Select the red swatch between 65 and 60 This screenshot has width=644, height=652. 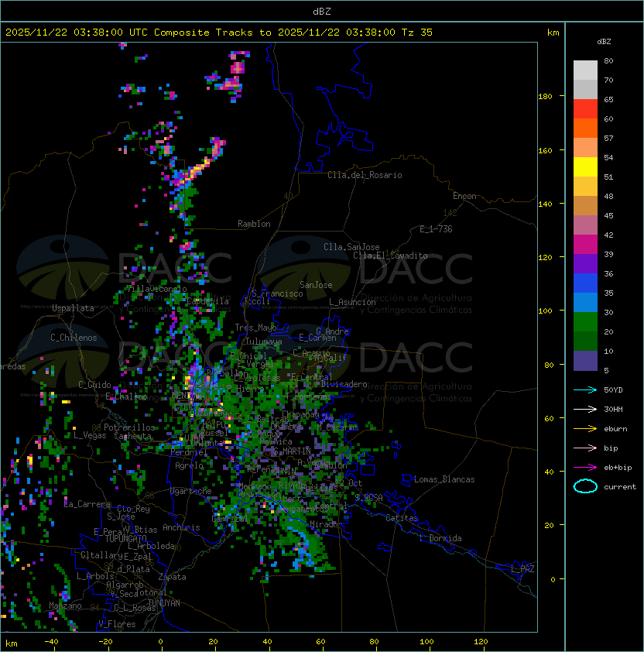pyautogui.click(x=585, y=109)
